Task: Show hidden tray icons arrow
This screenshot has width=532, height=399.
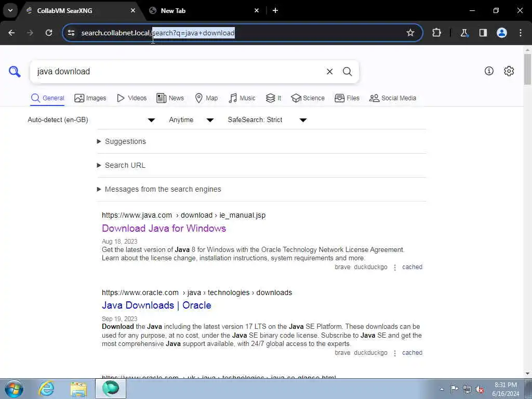Action: [x=442, y=389]
